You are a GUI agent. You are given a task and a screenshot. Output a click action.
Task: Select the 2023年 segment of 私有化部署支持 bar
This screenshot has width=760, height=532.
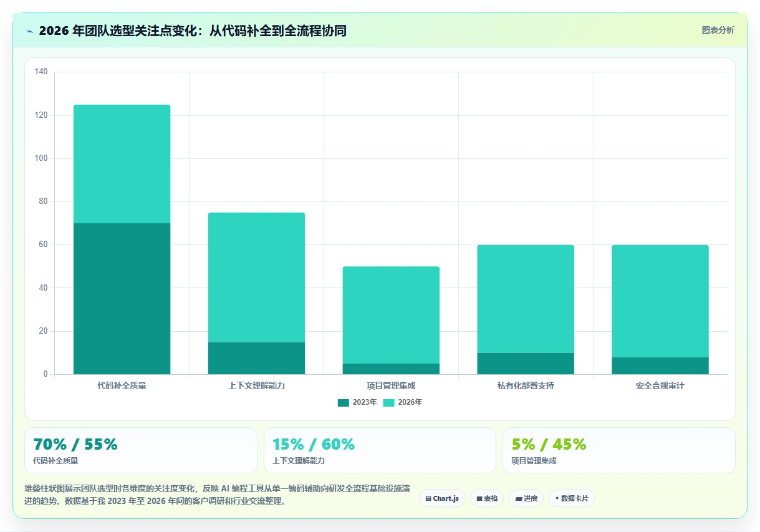pos(526,364)
